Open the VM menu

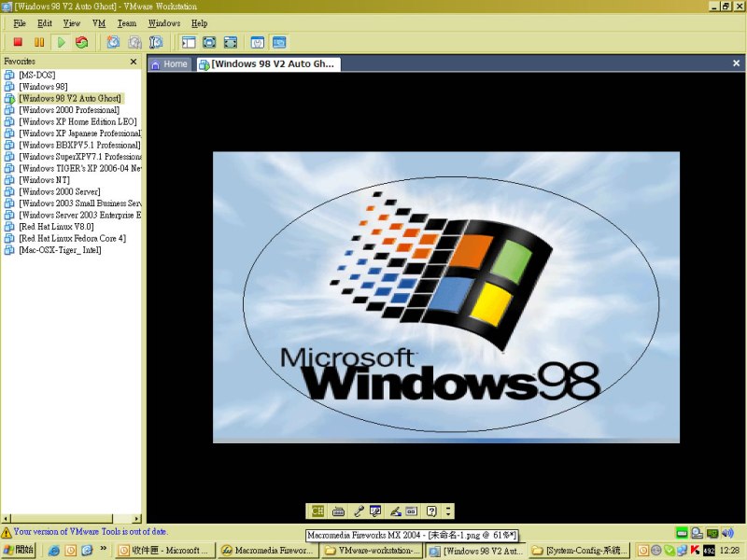(99, 23)
